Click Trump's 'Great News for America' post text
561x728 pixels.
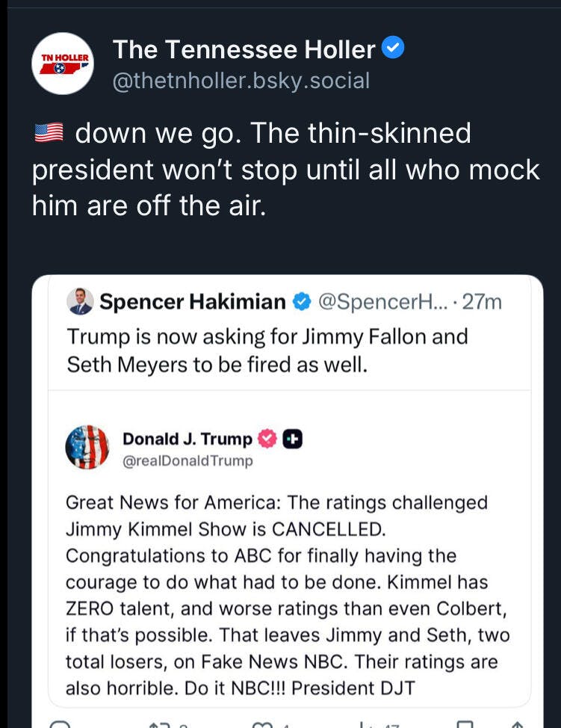pyautogui.click(x=287, y=596)
